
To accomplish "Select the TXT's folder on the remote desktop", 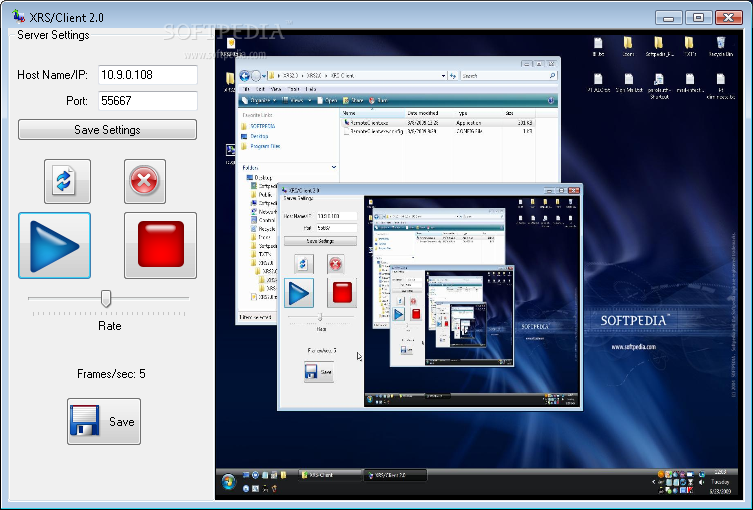I will [x=689, y=47].
